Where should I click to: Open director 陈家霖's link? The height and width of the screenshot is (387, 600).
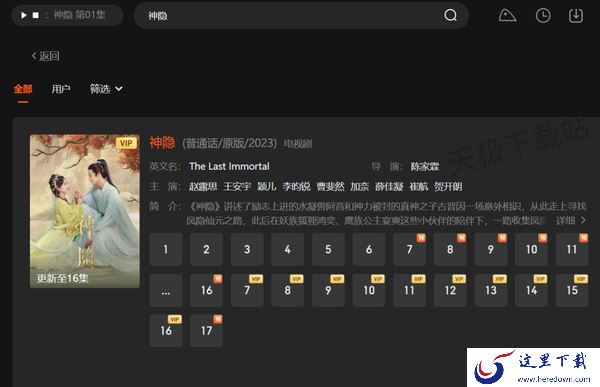[x=425, y=167]
